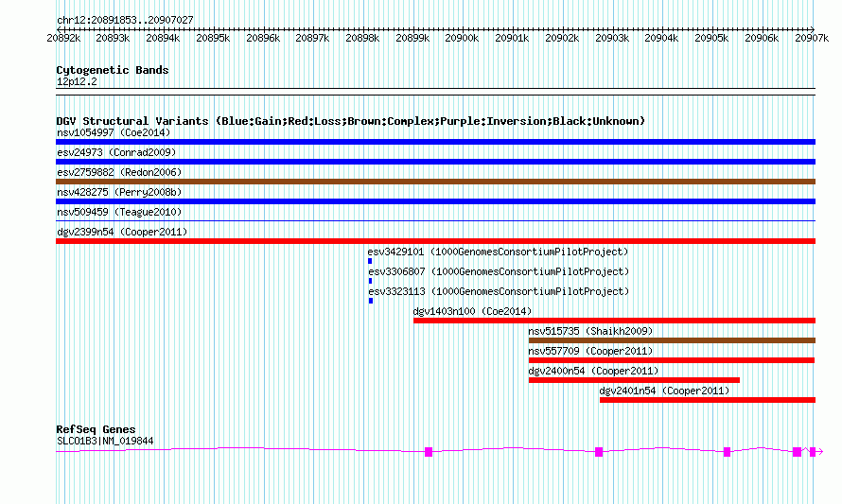Click the dgv2400n54 (Cooper2011) label
842x504 pixels.
click(x=593, y=371)
